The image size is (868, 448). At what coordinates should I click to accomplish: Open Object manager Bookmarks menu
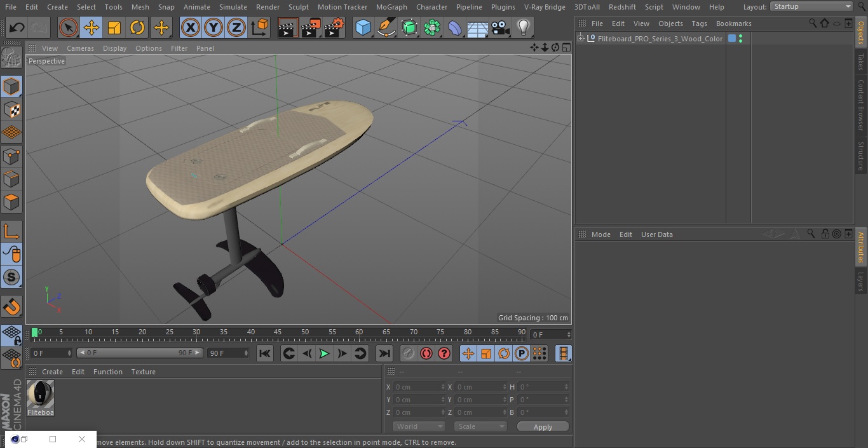pos(733,24)
